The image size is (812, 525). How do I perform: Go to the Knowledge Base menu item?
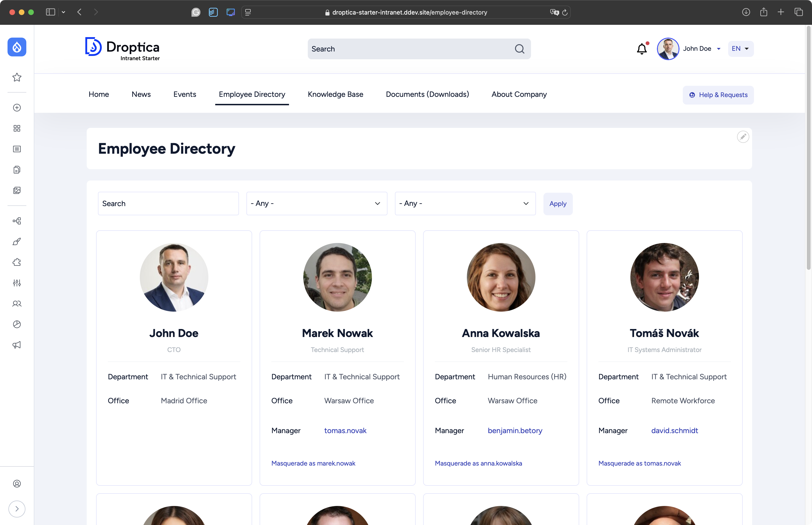point(335,94)
